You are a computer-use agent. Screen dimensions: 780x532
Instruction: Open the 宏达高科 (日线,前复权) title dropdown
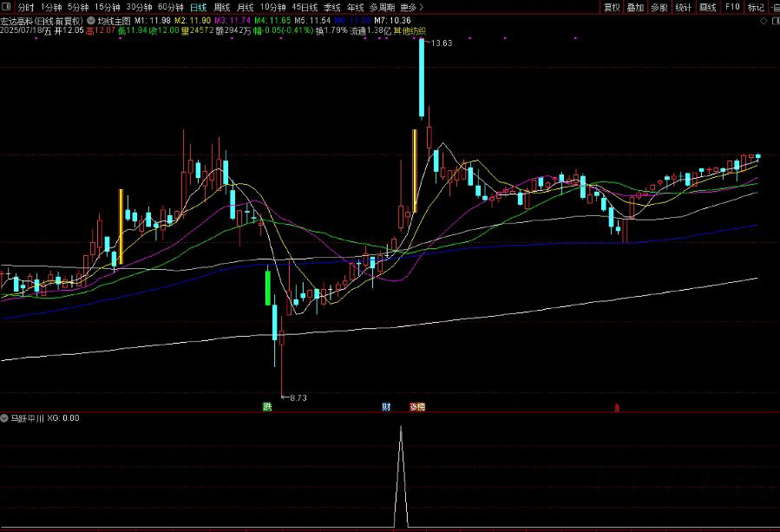pyautogui.click(x=43, y=19)
